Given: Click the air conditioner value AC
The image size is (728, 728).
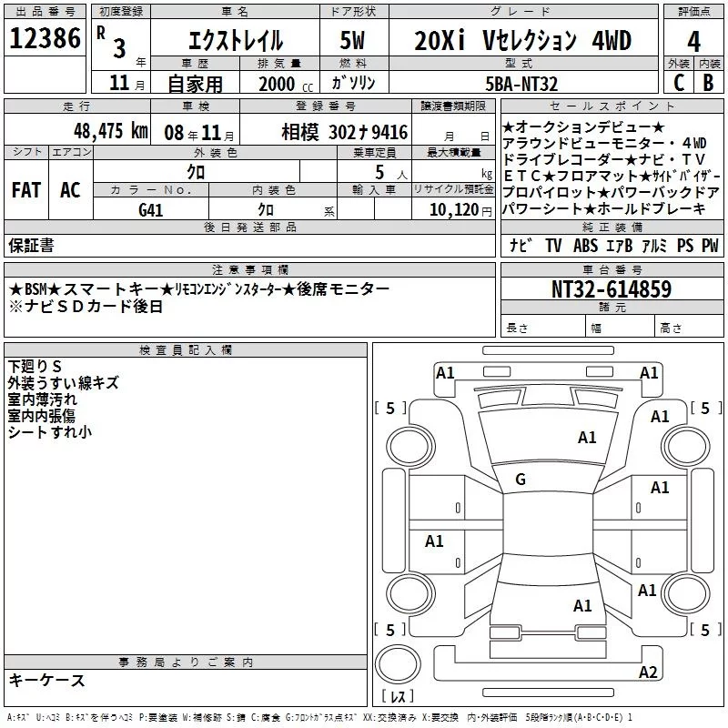Looking at the screenshot, I should 70,190.
